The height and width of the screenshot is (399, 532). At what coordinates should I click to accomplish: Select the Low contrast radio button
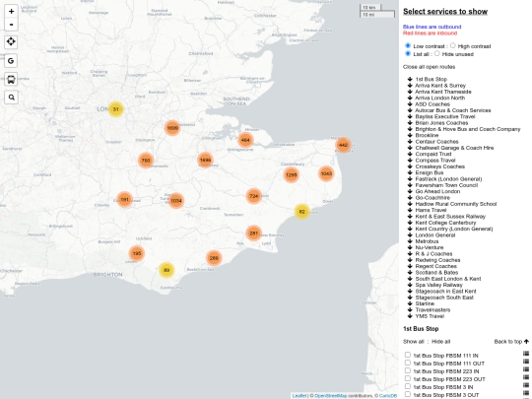pyautogui.click(x=408, y=45)
